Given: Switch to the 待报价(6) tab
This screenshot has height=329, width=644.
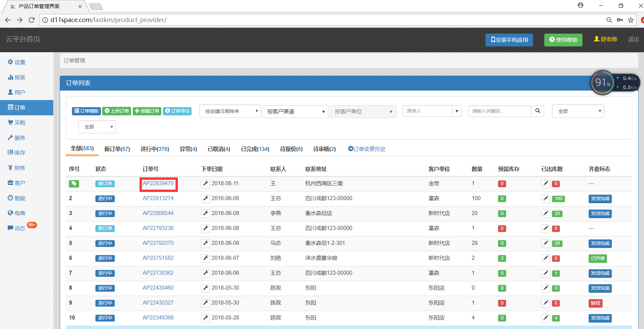Looking at the screenshot, I should click(291, 149).
